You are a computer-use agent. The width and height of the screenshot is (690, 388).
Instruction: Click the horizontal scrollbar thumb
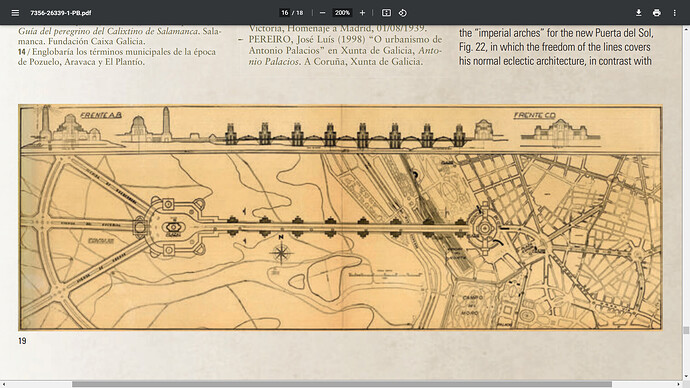click(x=342, y=384)
